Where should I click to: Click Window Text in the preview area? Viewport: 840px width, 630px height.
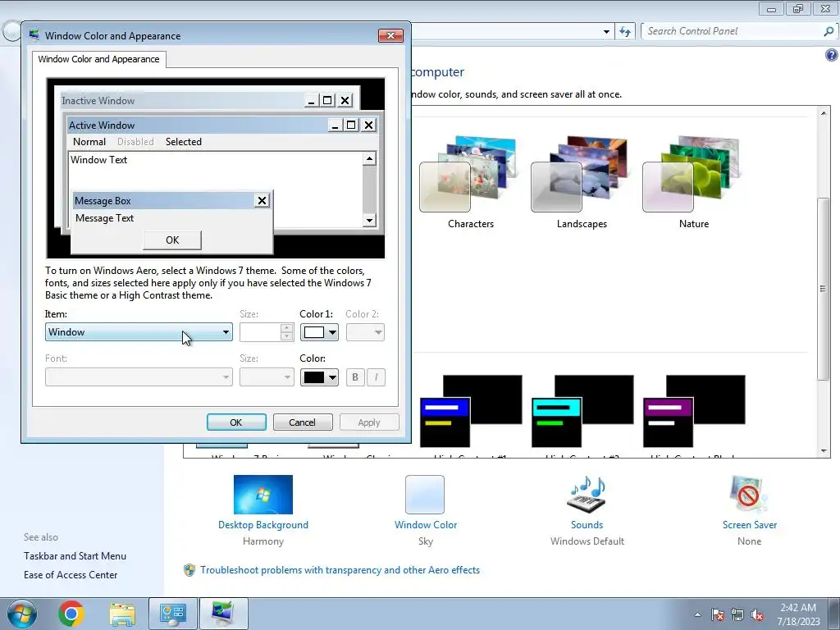(99, 160)
